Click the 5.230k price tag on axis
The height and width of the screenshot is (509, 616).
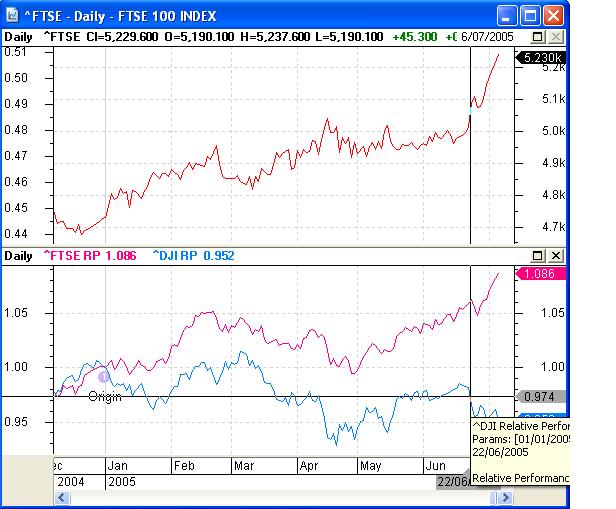[x=541, y=59]
